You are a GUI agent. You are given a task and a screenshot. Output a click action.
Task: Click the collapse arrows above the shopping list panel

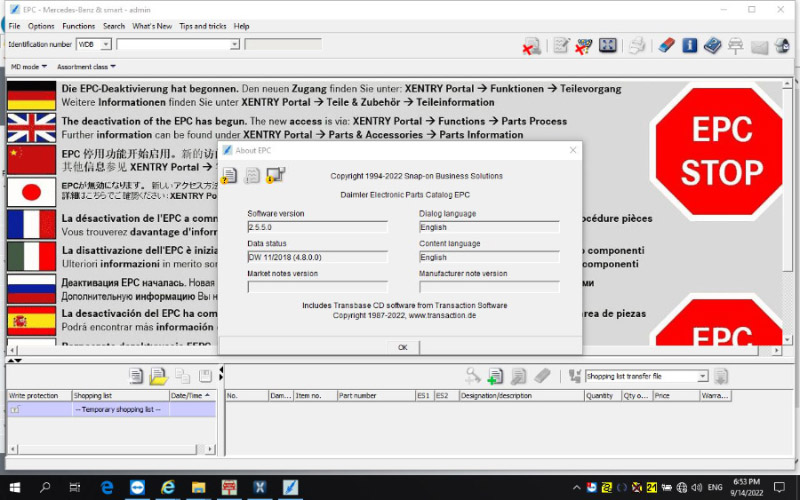click(x=14, y=360)
